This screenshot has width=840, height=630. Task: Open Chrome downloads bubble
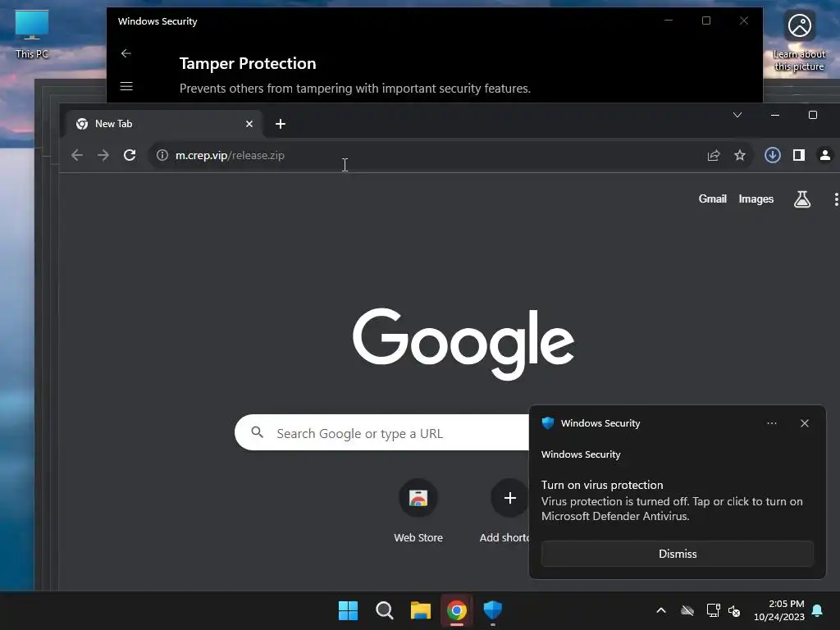click(773, 155)
